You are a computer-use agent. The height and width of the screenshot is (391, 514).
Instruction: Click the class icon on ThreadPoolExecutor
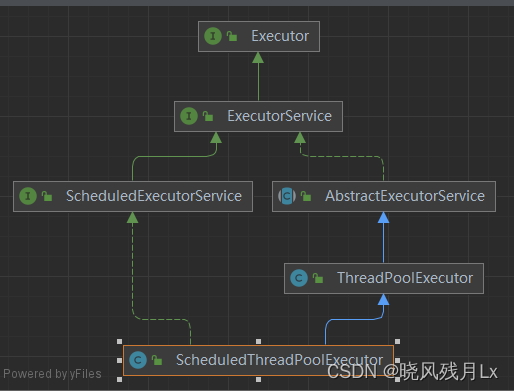(299, 278)
